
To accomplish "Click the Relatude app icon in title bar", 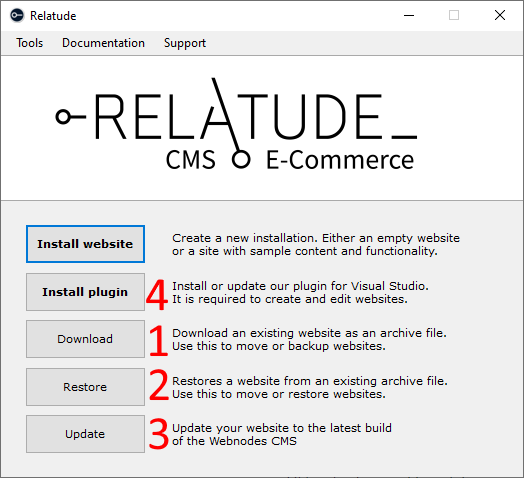I will [17, 15].
